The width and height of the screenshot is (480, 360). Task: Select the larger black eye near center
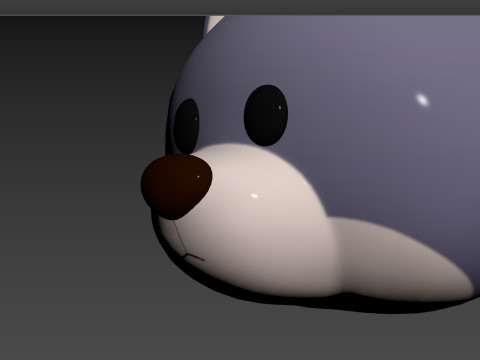coord(266,115)
